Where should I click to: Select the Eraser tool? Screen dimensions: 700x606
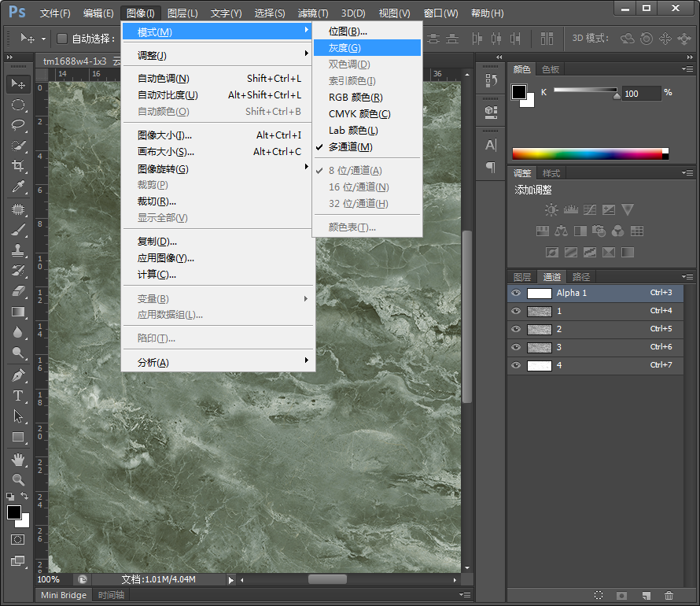(18, 291)
